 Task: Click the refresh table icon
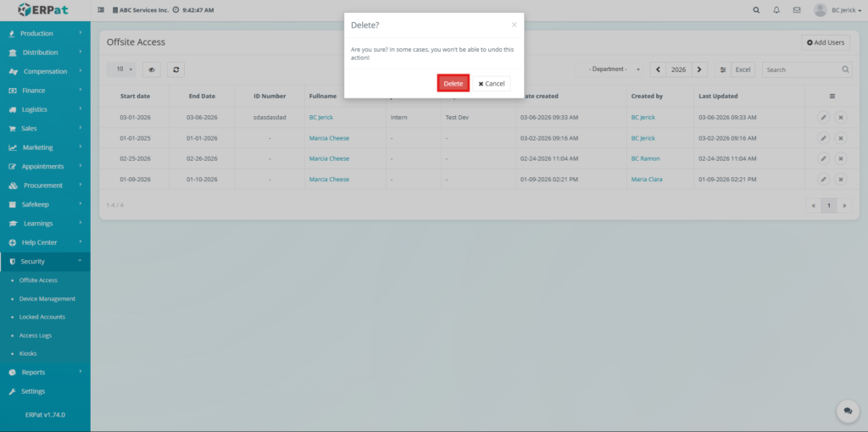(175, 69)
